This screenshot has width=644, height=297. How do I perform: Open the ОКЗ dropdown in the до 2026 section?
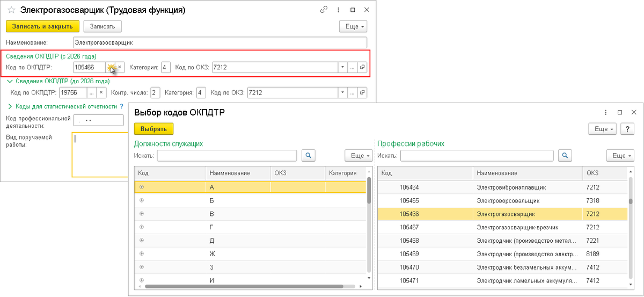pos(342,92)
